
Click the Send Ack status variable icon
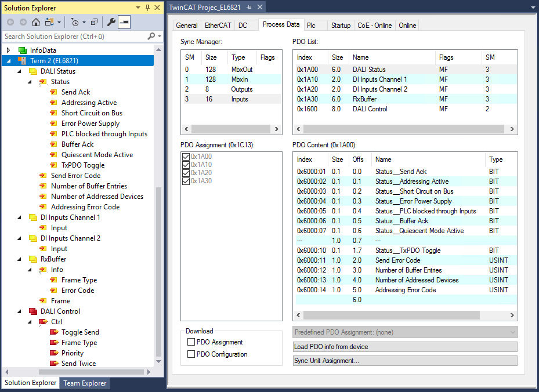(53, 92)
